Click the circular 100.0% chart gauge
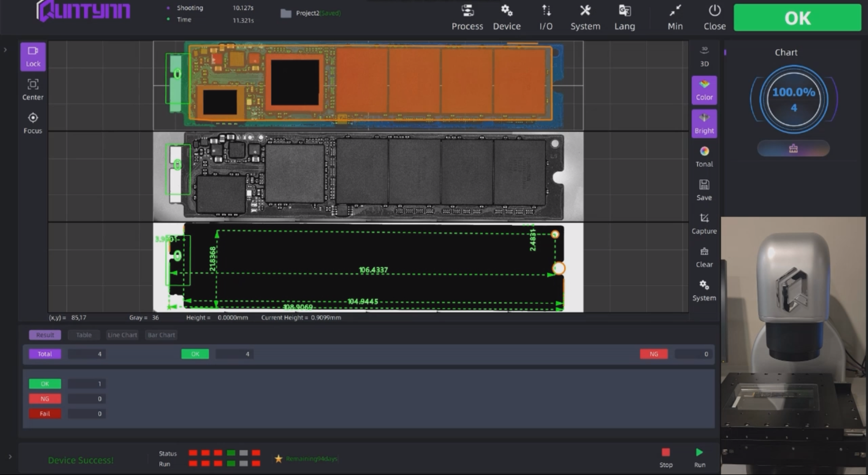 (793, 99)
